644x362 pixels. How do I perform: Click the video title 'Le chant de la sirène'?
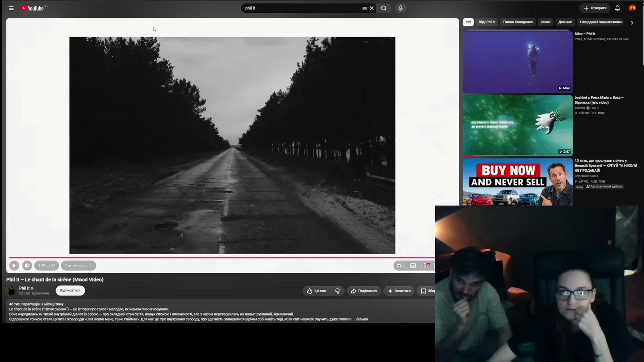point(55,280)
